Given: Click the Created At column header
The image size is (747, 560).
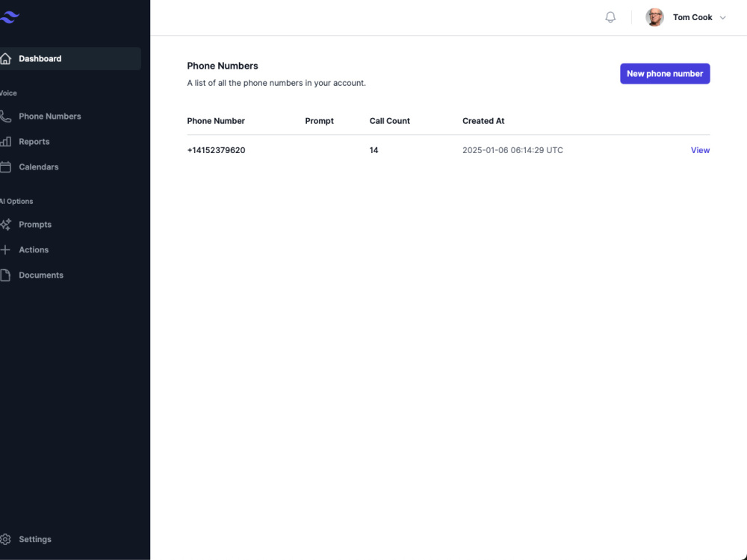Looking at the screenshot, I should pyautogui.click(x=483, y=121).
